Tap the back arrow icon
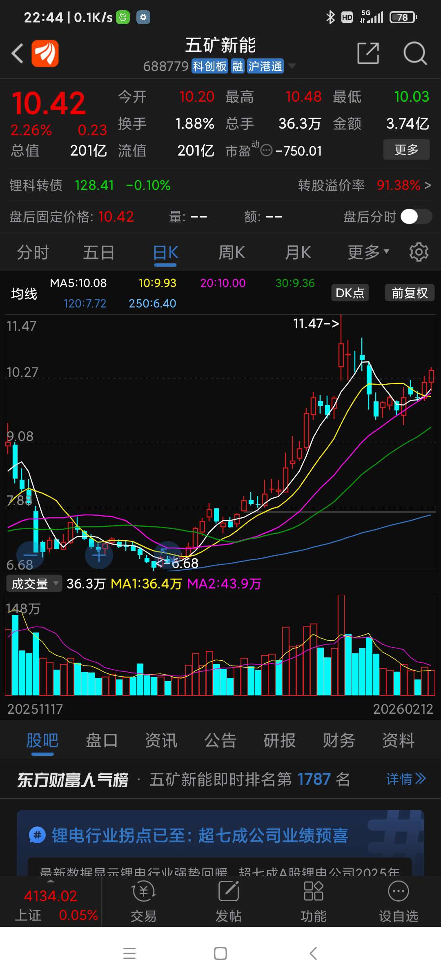This screenshot has height=980, width=441. pyautogui.click(x=17, y=53)
